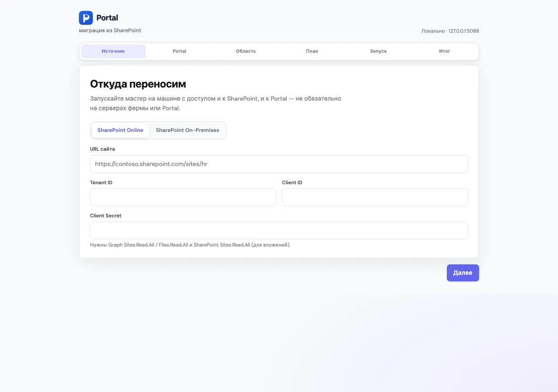558x392 pixels.
Task: Focus the Client ID field
Action: click(x=375, y=197)
